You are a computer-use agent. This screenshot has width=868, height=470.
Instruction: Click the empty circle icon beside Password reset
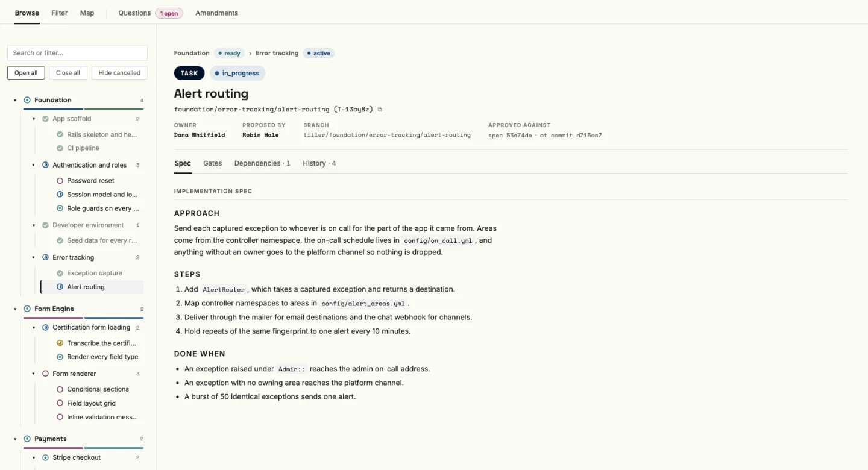[60, 181]
